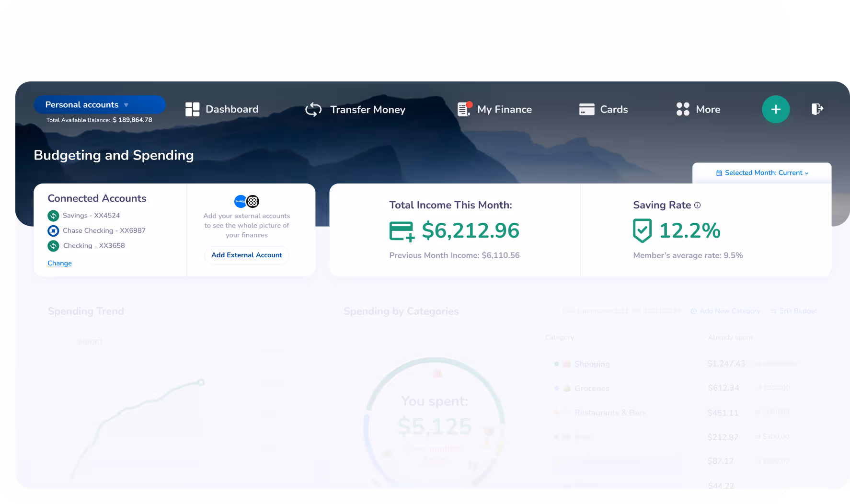Click the Spending Trend chart end marker
Screen dimensions: 850x504
pos(201,382)
